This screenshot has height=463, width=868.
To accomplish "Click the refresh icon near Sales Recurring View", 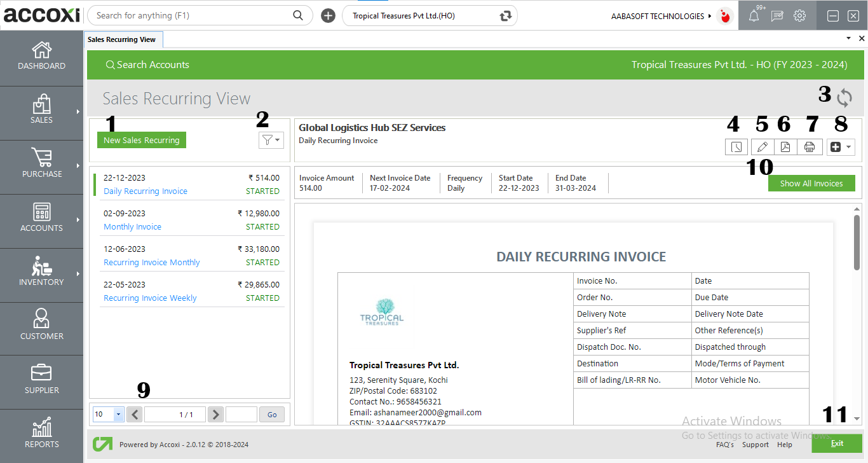I will (x=844, y=98).
